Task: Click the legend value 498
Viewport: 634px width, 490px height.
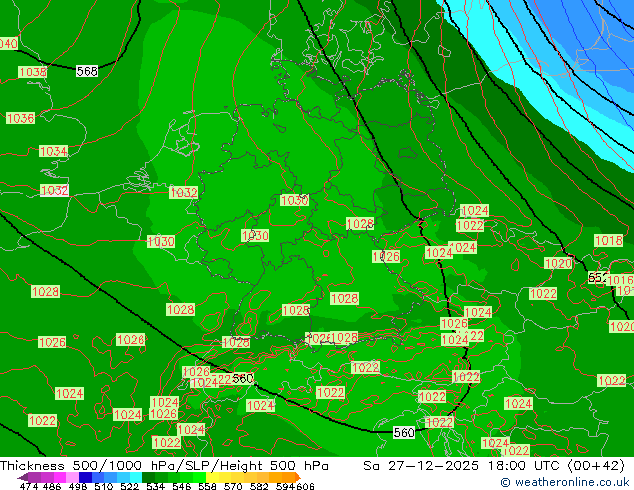Action: point(78,486)
